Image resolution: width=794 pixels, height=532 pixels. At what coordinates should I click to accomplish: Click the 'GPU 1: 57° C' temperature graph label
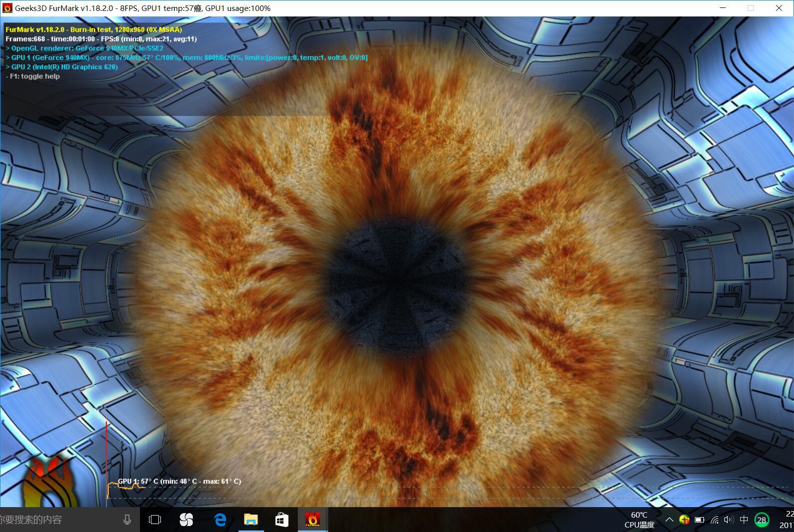179,481
